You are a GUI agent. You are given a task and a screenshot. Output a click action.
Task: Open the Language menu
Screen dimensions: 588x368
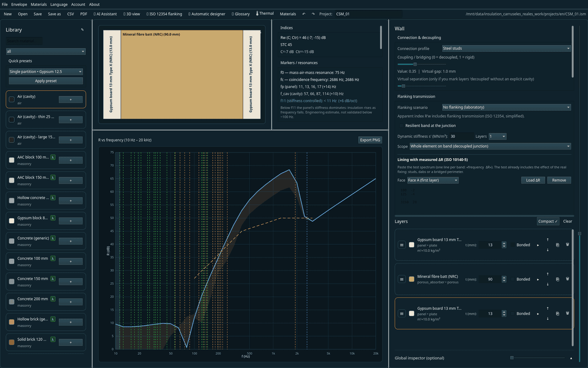point(59,4)
